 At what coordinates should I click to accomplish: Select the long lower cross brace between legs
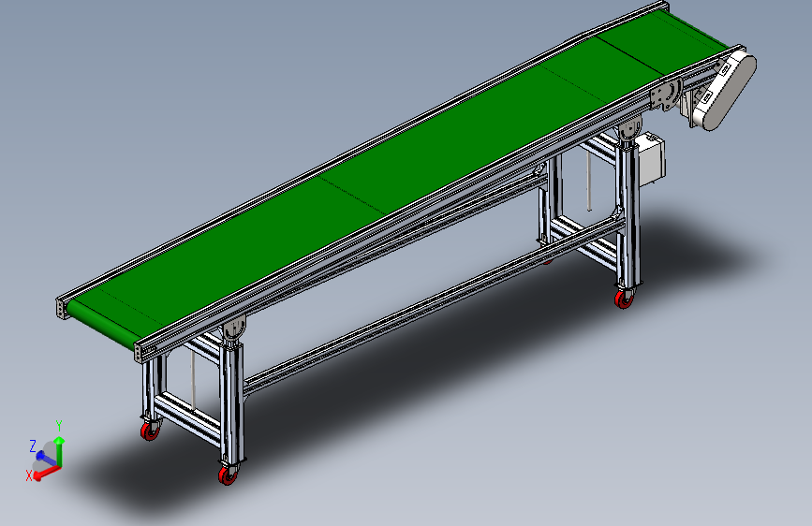[433, 306]
